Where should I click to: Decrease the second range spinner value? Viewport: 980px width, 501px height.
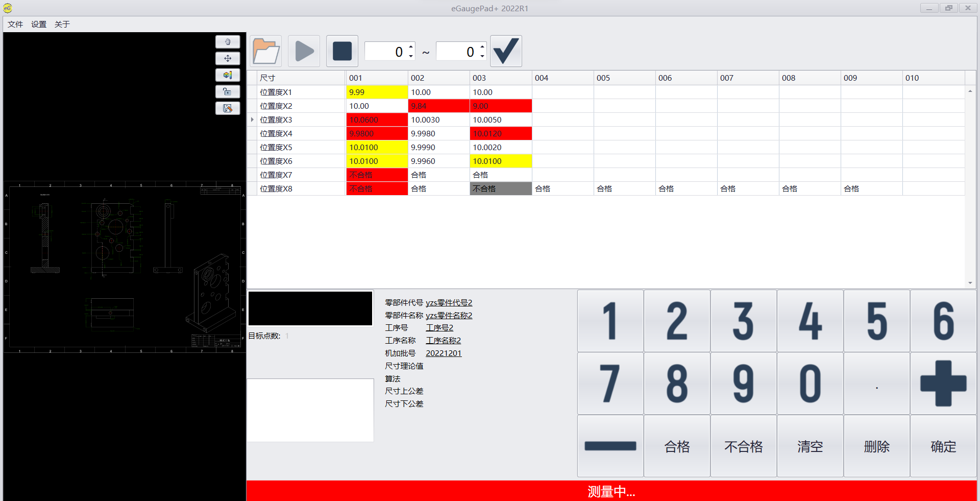(482, 56)
